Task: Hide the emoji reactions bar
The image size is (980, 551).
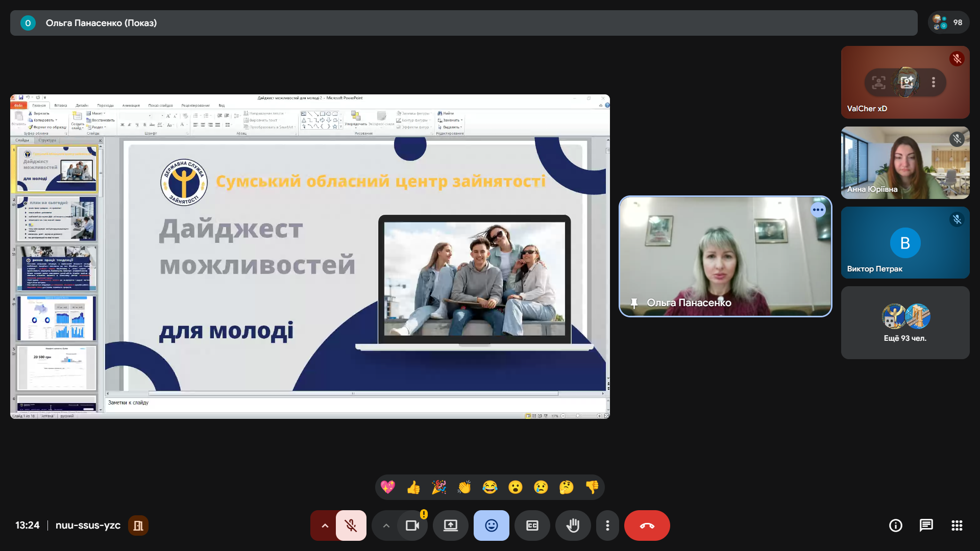Action: coord(491,525)
